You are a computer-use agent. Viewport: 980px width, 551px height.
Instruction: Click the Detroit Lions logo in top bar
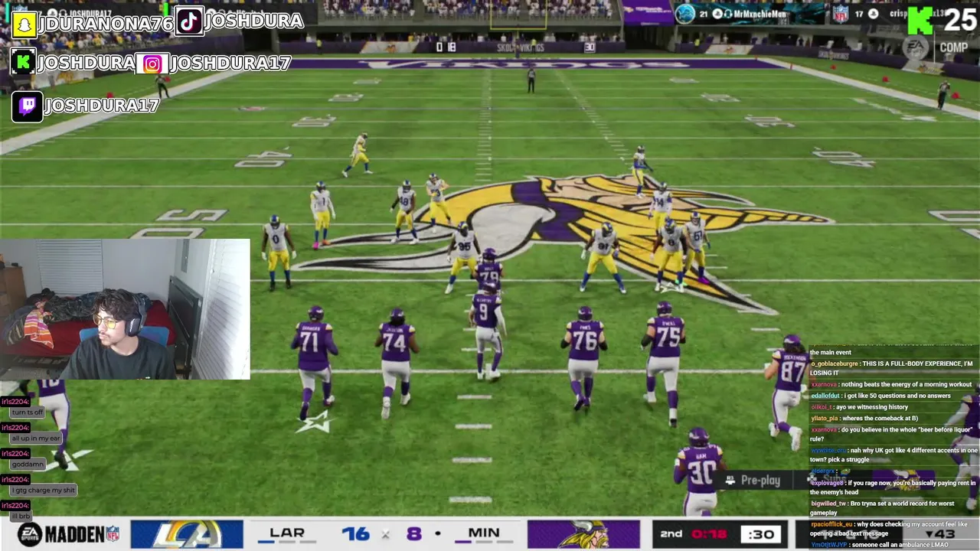[x=685, y=14]
